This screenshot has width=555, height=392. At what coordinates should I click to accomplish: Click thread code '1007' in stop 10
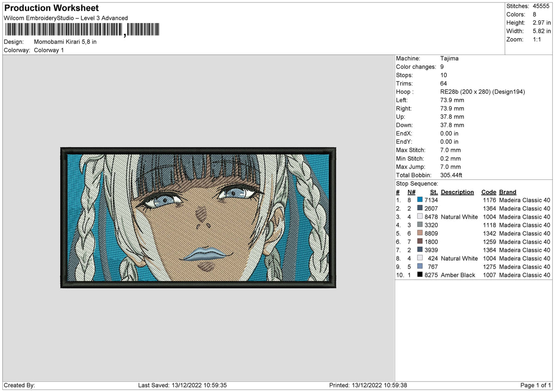489,275
